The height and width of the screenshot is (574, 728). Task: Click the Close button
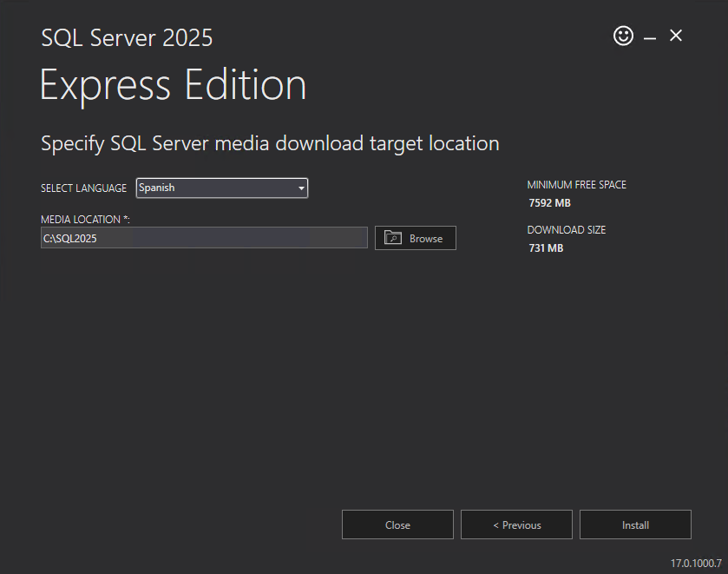(x=397, y=525)
